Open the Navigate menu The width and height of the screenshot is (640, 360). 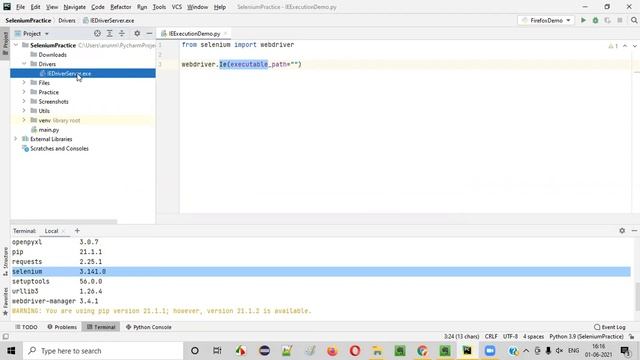pyautogui.click(x=74, y=7)
